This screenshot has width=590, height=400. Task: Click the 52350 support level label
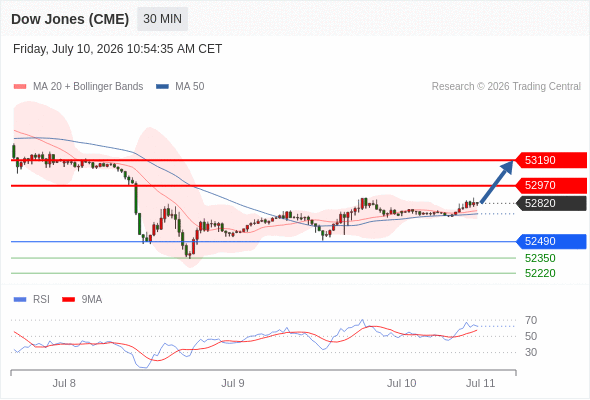(x=540, y=259)
